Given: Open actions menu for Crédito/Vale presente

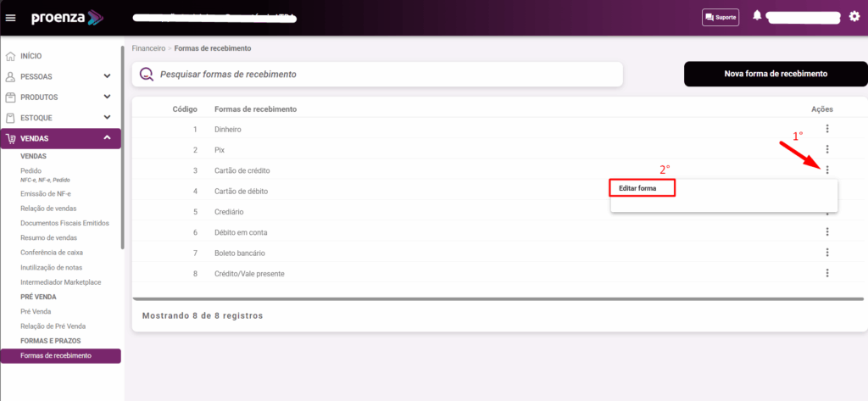Looking at the screenshot, I should click(x=826, y=273).
